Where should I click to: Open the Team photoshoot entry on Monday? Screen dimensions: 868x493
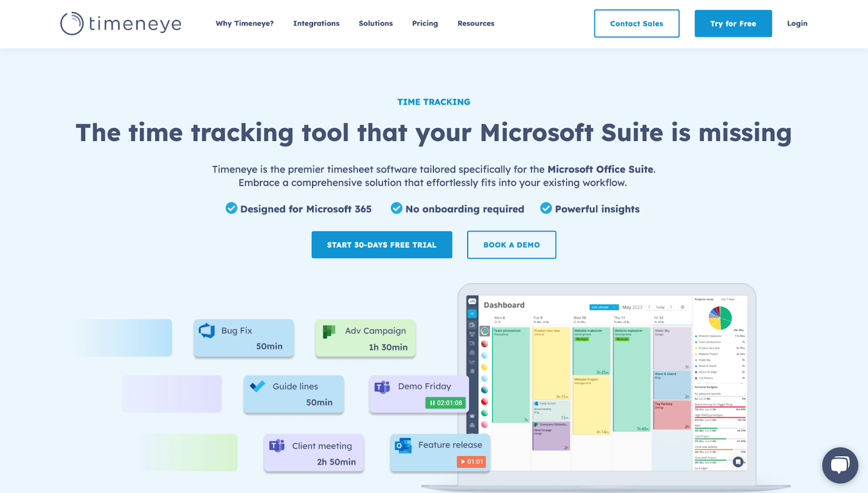tap(510, 375)
